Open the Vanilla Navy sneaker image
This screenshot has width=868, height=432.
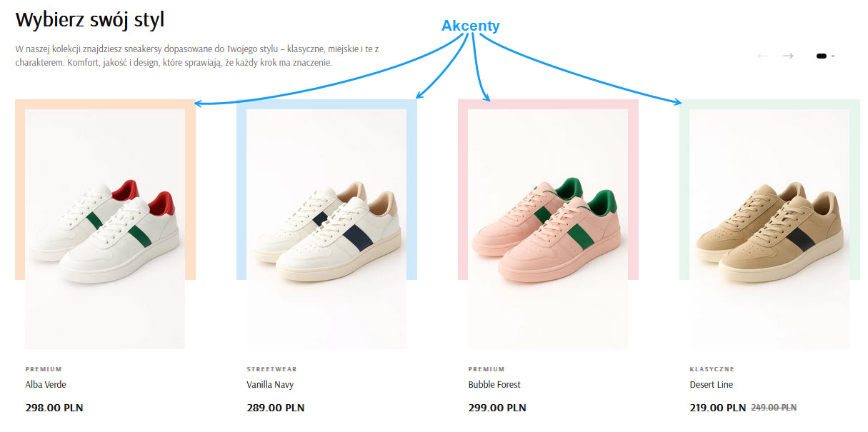pos(326,229)
